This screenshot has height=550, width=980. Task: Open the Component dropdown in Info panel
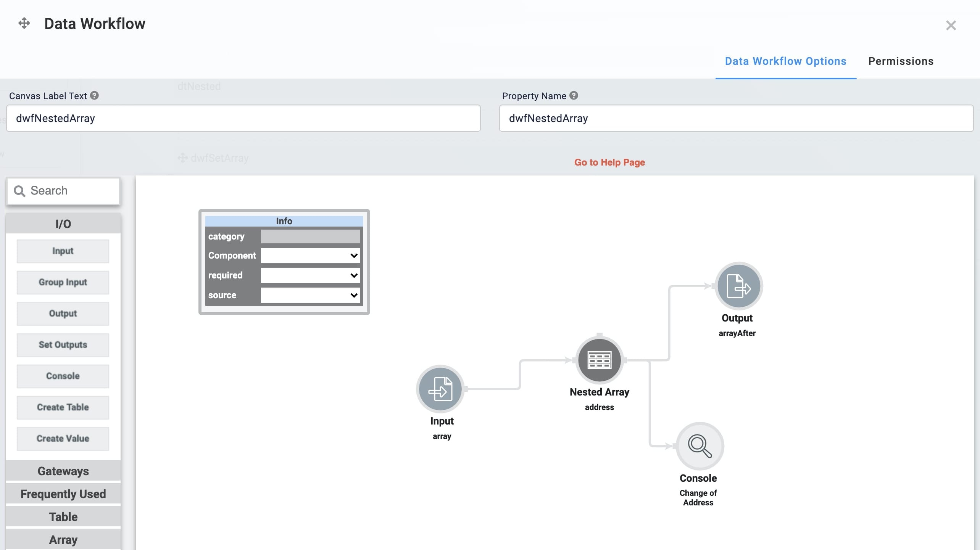click(x=310, y=256)
